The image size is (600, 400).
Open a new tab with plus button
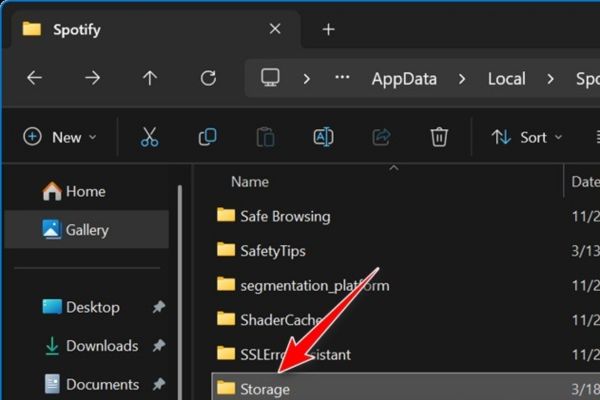tap(328, 29)
